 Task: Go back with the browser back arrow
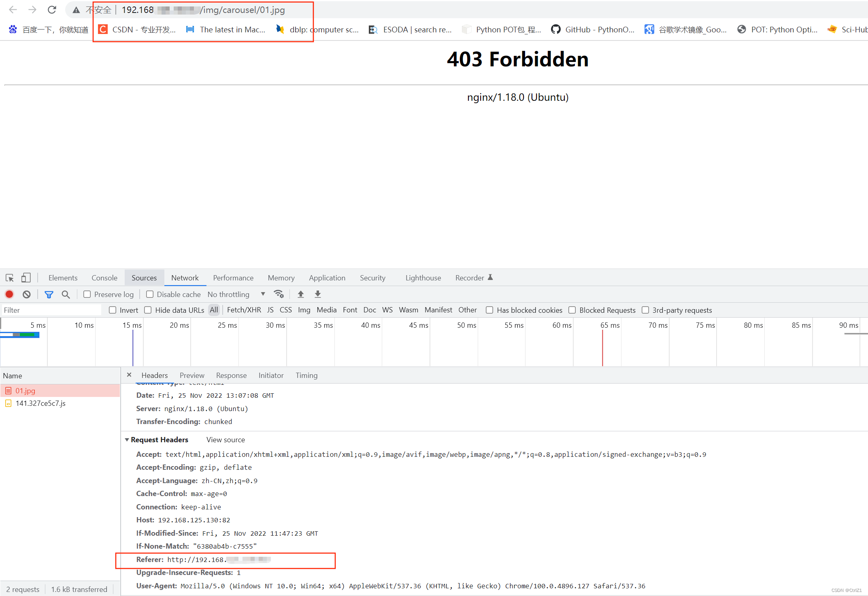click(13, 10)
